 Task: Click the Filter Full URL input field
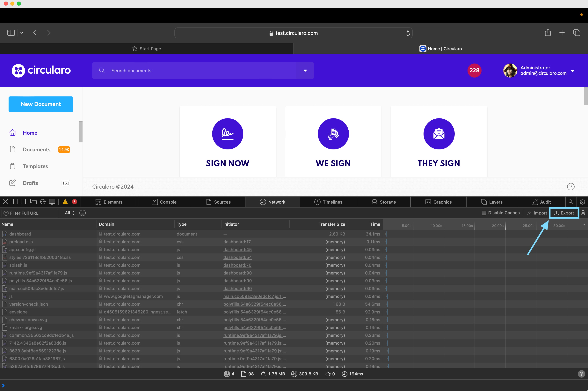click(x=30, y=213)
